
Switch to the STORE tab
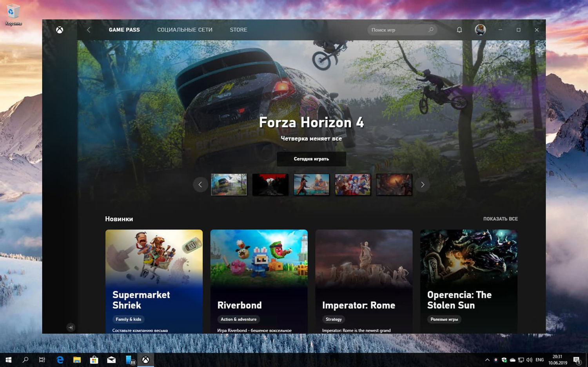pyautogui.click(x=239, y=30)
